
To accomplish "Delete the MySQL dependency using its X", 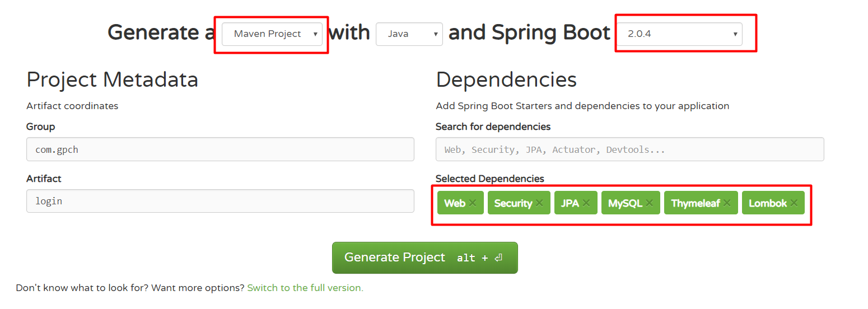I will [x=650, y=203].
